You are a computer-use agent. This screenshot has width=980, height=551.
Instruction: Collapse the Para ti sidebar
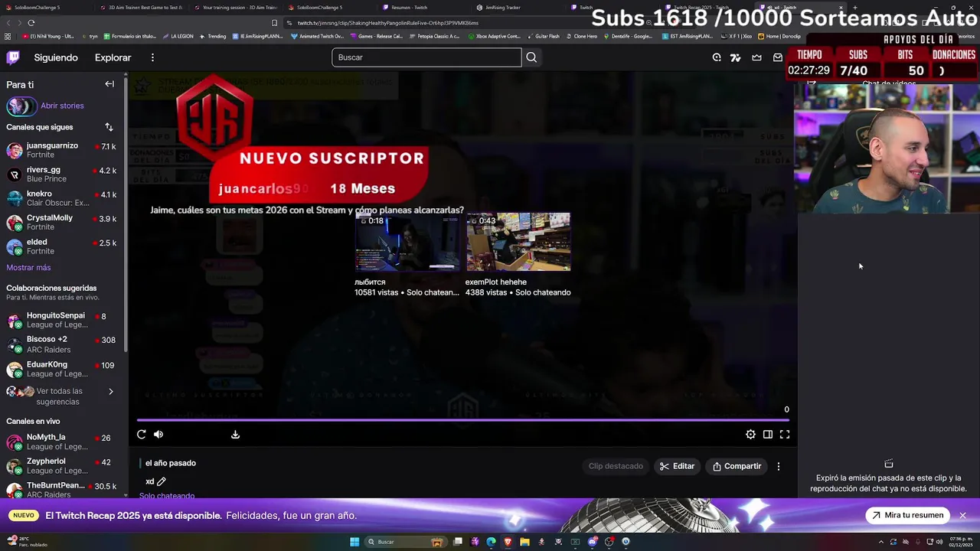pyautogui.click(x=109, y=84)
